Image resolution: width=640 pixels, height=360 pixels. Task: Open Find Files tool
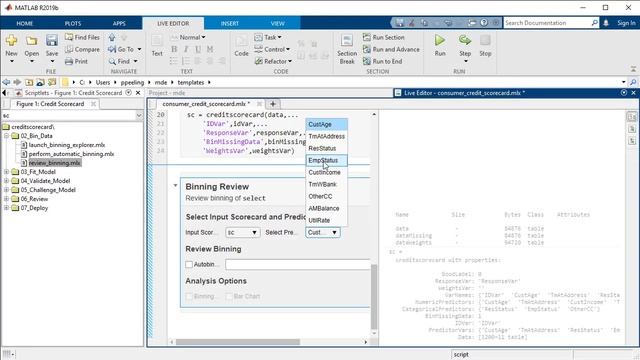point(82,37)
